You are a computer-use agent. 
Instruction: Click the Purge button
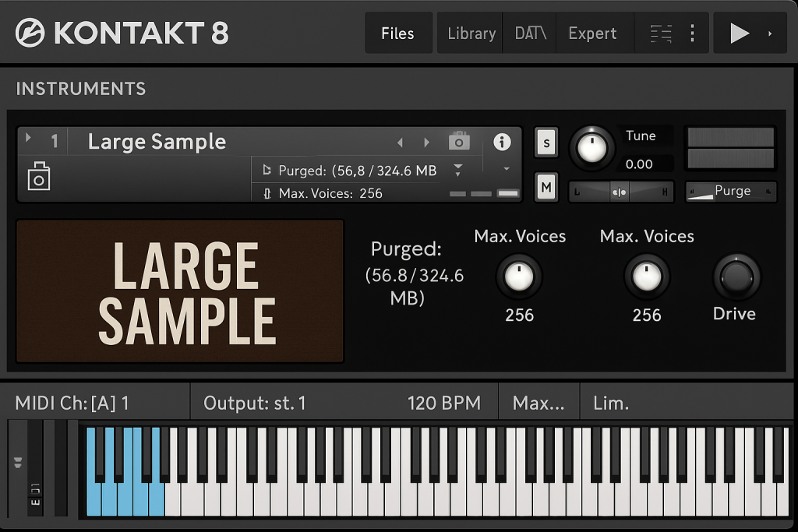tap(730, 191)
